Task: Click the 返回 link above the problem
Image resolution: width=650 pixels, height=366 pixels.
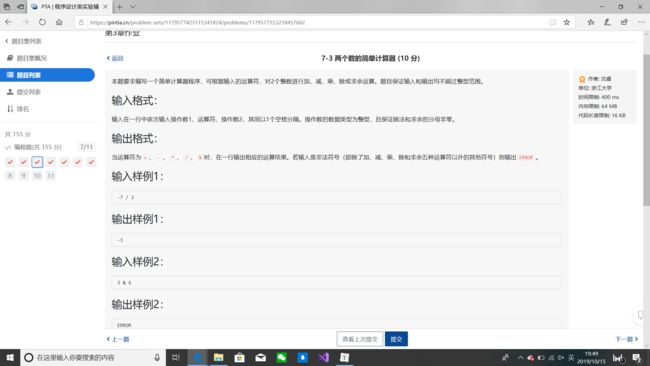Action: (x=115, y=58)
